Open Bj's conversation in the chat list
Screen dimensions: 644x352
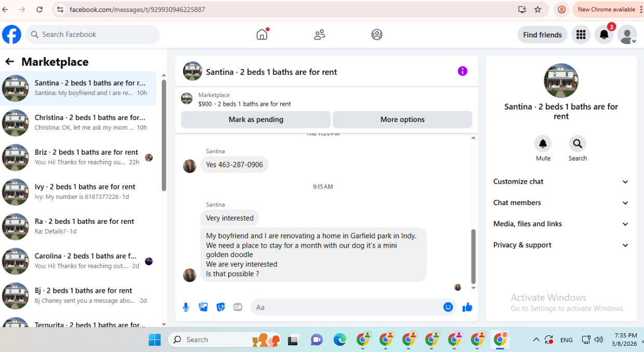tap(78, 295)
